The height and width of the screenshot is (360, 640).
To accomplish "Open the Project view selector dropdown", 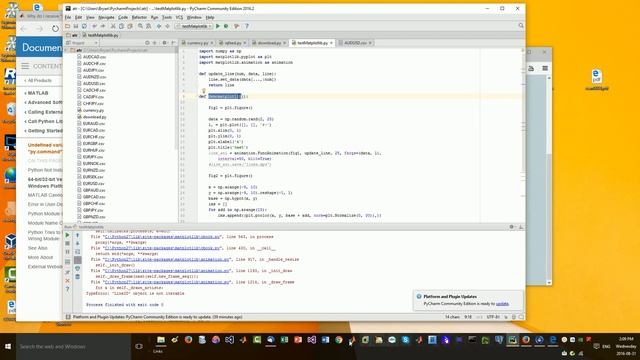I will click(82, 43).
